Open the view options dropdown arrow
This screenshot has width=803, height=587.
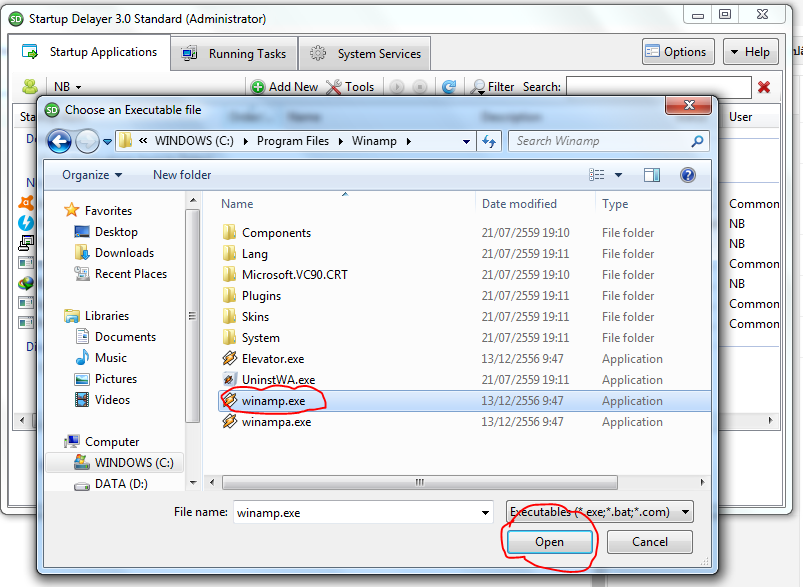(618, 175)
